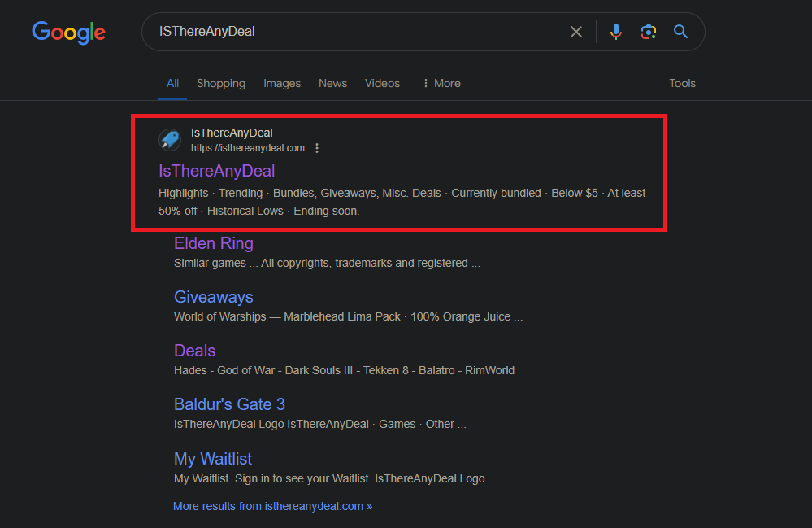This screenshot has width=812, height=528.
Task: Switch to the Shopping tab
Action: pos(220,83)
